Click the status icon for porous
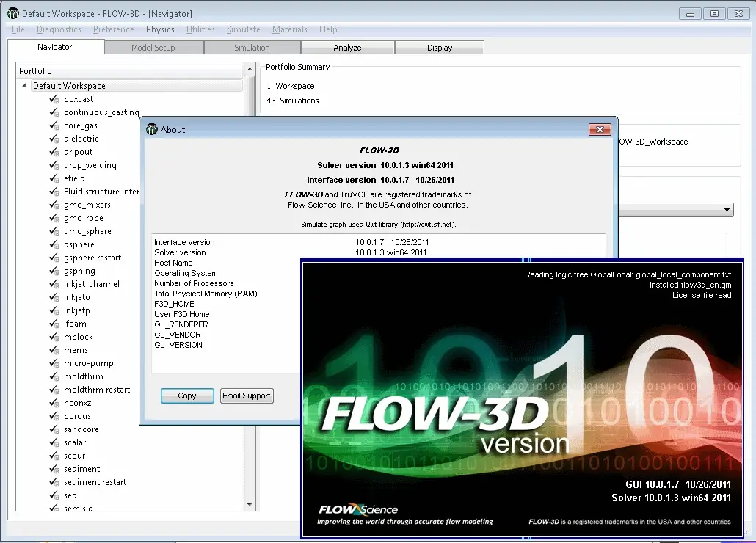Viewport: 756px width, 543px height. [54, 416]
